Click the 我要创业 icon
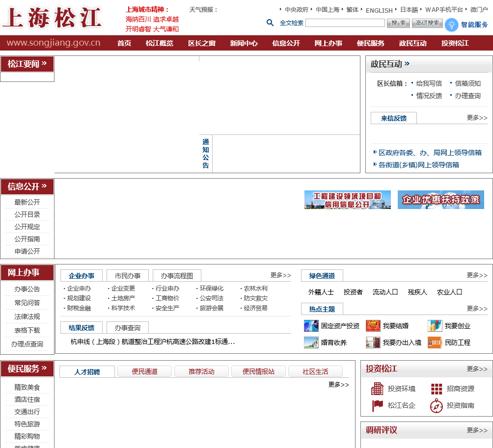The height and width of the screenshot is (448, 493). (x=435, y=326)
